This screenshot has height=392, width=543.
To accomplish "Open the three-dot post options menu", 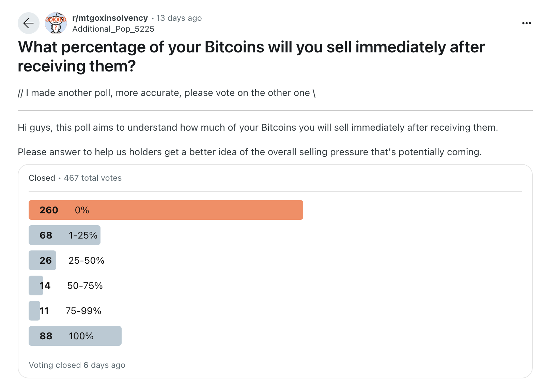I will (526, 23).
